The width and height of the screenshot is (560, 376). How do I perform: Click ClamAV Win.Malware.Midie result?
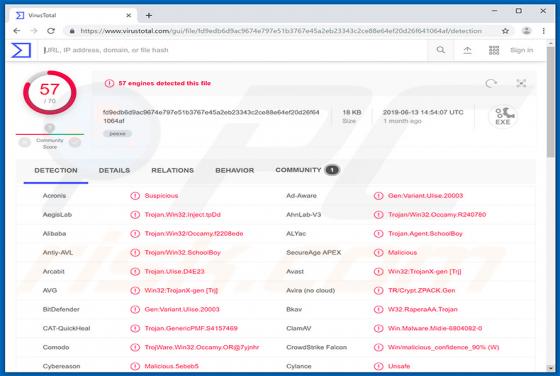[x=435, y=328]
